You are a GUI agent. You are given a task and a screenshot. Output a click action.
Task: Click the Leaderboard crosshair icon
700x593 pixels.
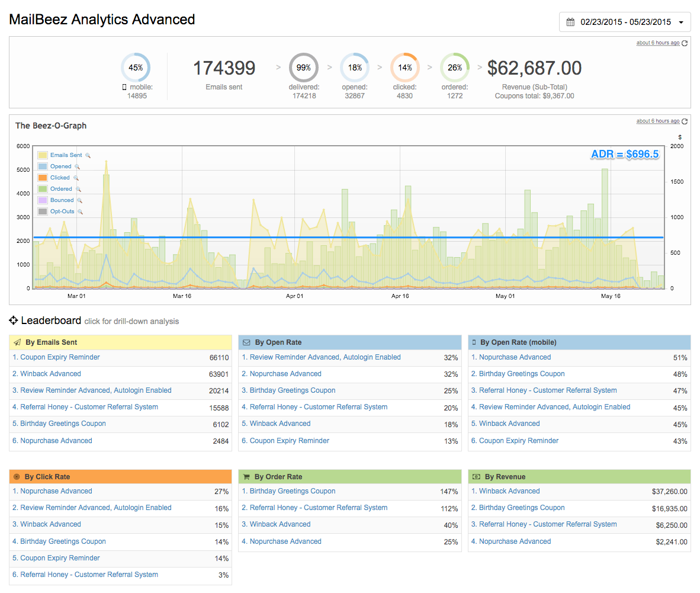pyautogui.click(x=14, y=320)
